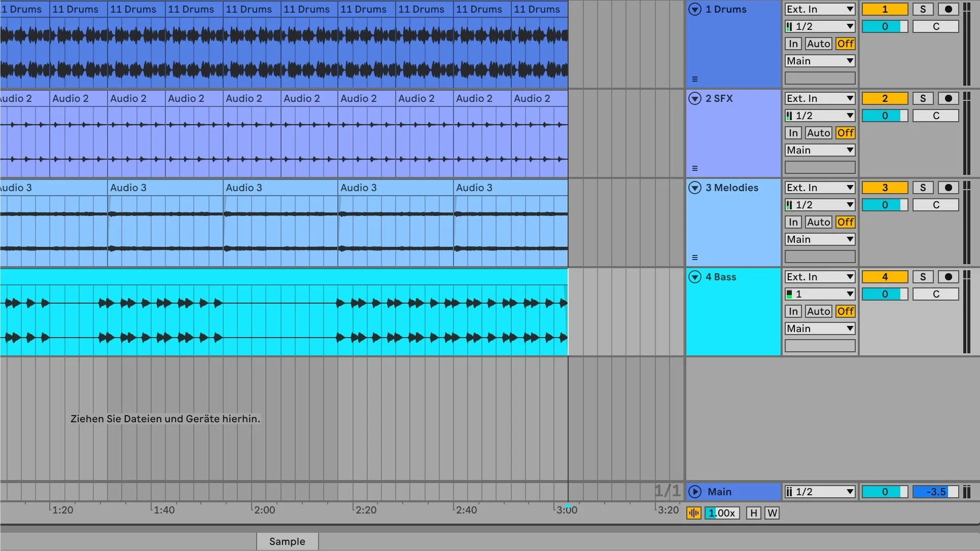Disable the 3 Melodies track activator
Screen dimensions: 980x551
(x=885, y=187)
